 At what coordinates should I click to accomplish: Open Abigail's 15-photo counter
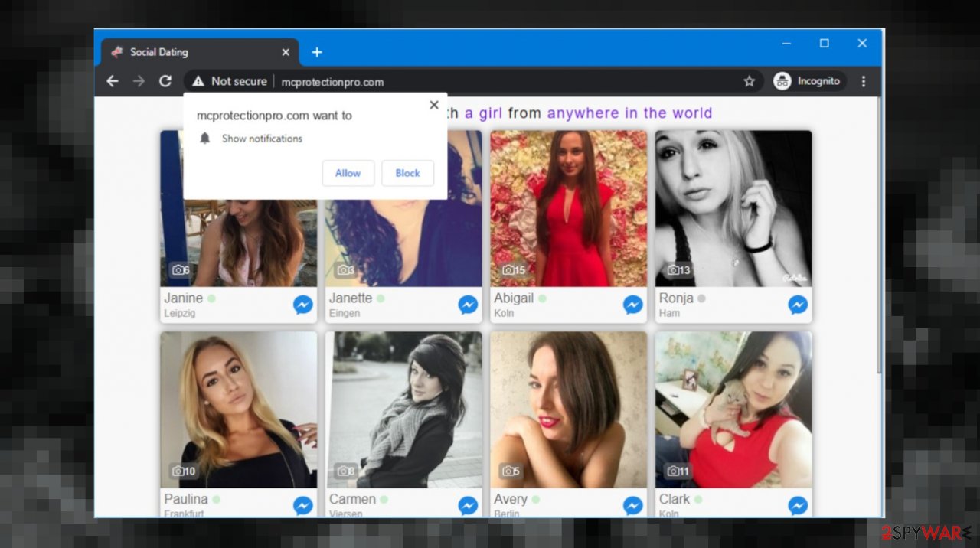pos(514,270)
